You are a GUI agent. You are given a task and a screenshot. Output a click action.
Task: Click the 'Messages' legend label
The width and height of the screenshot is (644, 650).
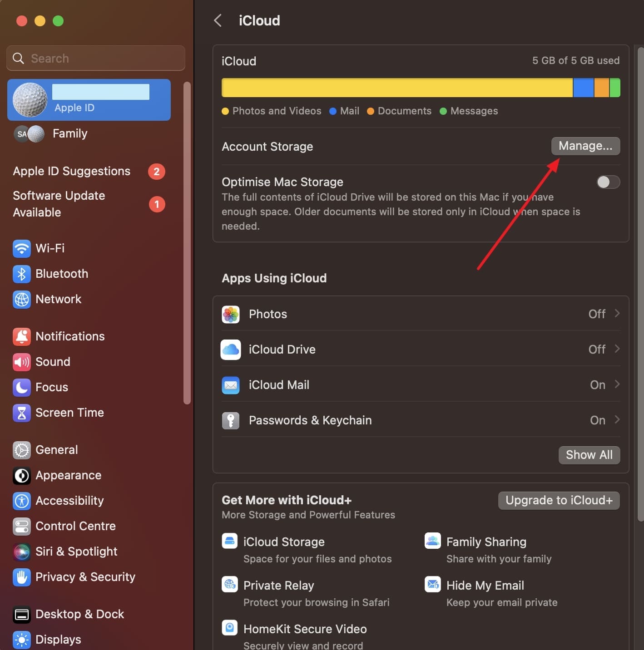[474, 111]
